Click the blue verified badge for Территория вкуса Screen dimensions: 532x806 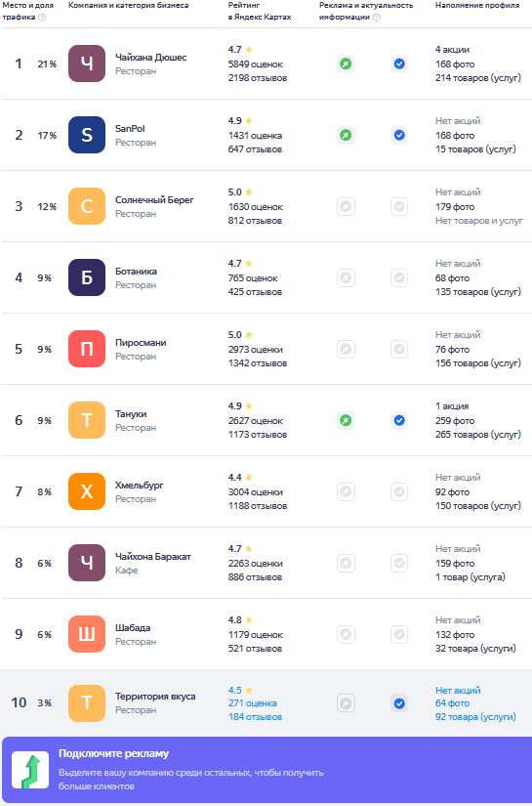pyautogui.click(x=399, y=703)
